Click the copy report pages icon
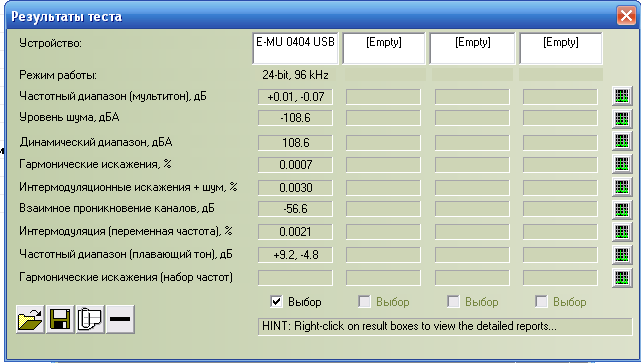Viewport: 641px width, 363px height. click(x=90, y=319)
